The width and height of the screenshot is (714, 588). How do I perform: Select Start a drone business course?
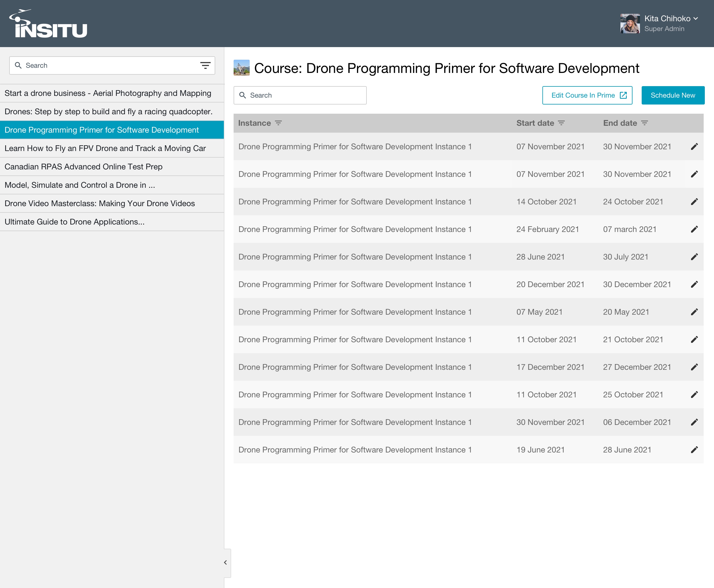[x=112, y=93]
